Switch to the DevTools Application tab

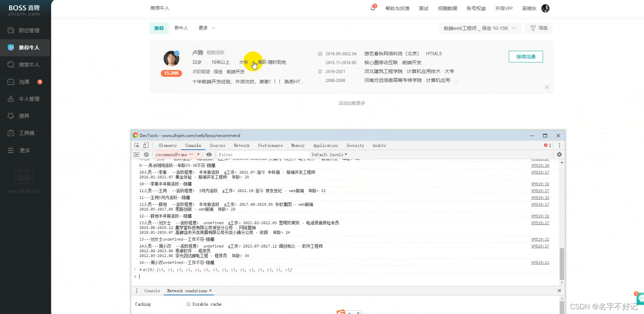pyautogui.click(x=325, y=146)
